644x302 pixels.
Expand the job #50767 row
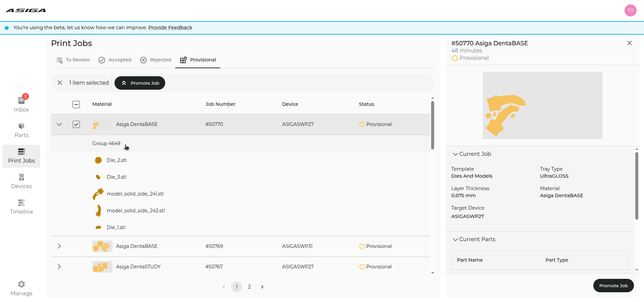coord(59,267)
